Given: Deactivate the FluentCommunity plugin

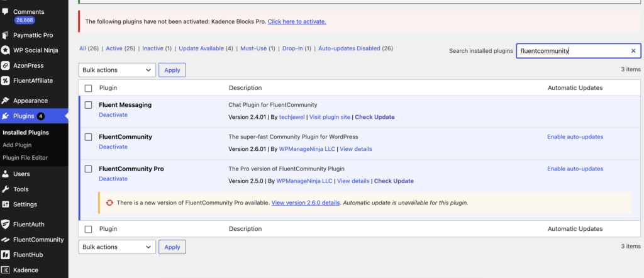Looking at the screenshot, I should coord(113,147).
